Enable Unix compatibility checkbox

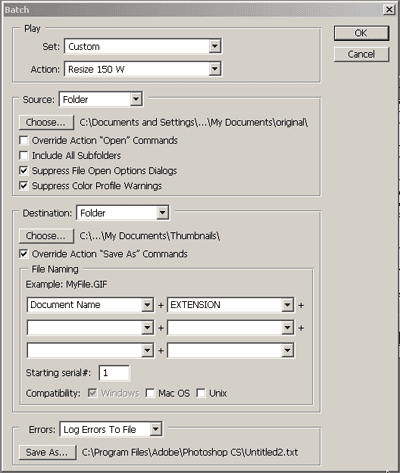point(201,393)
